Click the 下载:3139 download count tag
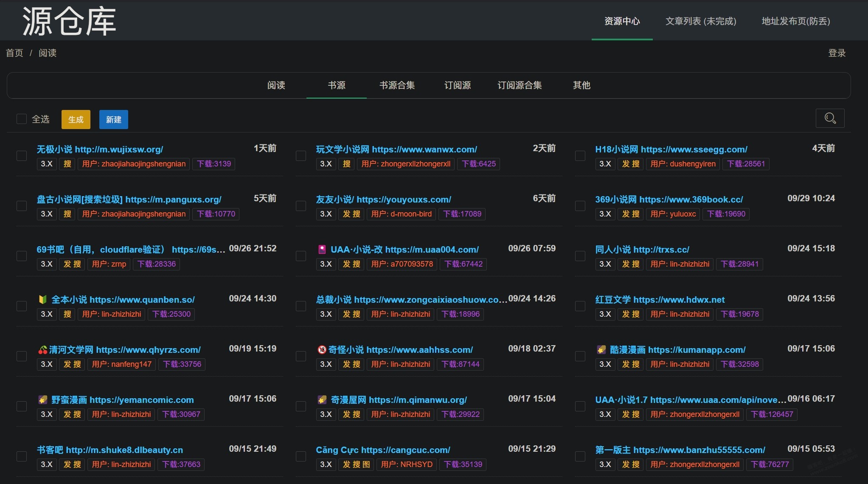The image size is (868, 484). tap(213, 164)
